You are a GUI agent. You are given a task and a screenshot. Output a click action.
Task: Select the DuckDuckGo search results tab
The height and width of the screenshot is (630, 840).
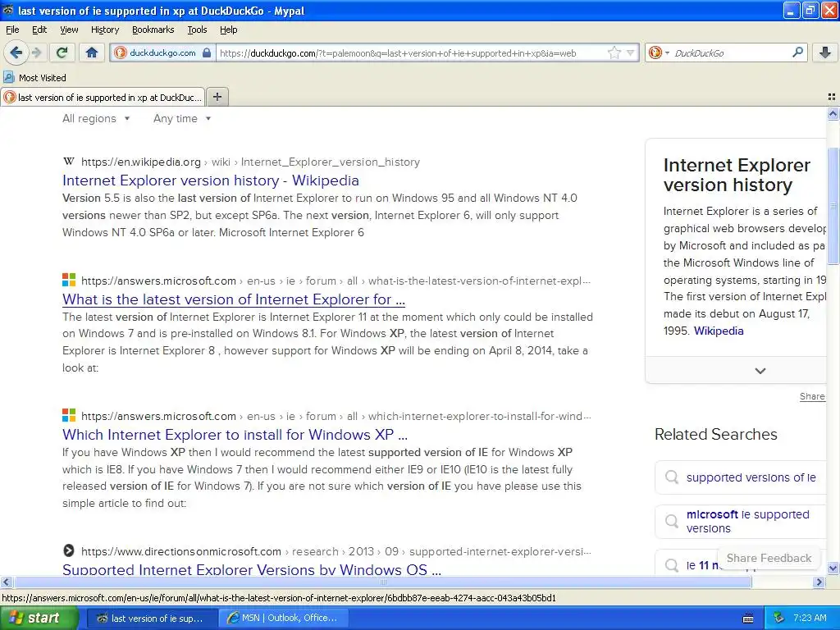point(103,97)
